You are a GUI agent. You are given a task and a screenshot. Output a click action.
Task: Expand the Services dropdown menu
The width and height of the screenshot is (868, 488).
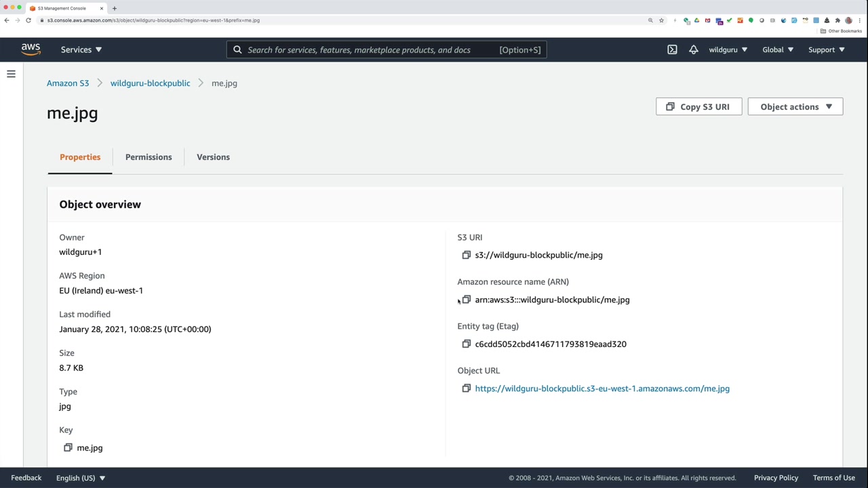coord(81,49)
